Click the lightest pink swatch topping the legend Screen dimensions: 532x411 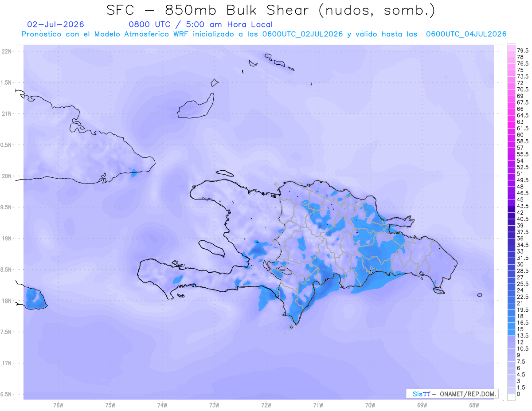511,47
